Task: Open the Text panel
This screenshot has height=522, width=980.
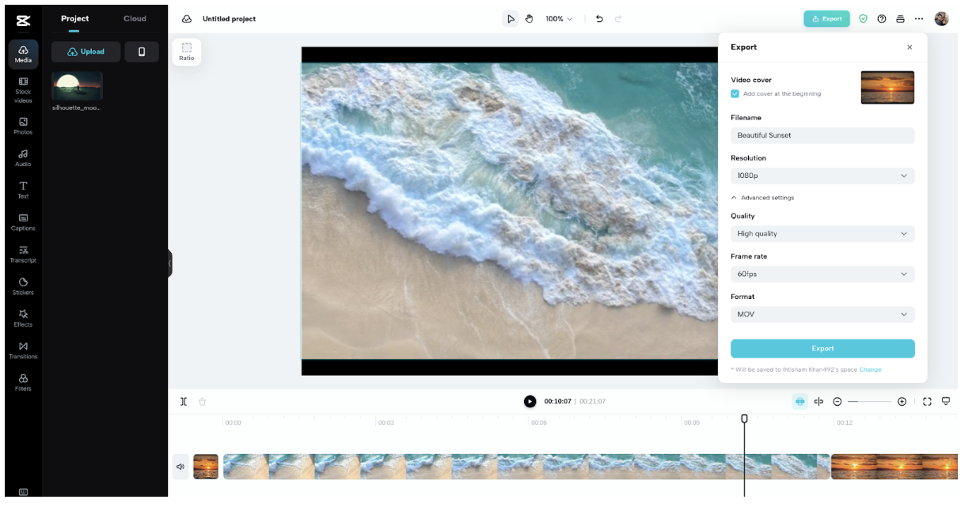Action: [23, 190]
